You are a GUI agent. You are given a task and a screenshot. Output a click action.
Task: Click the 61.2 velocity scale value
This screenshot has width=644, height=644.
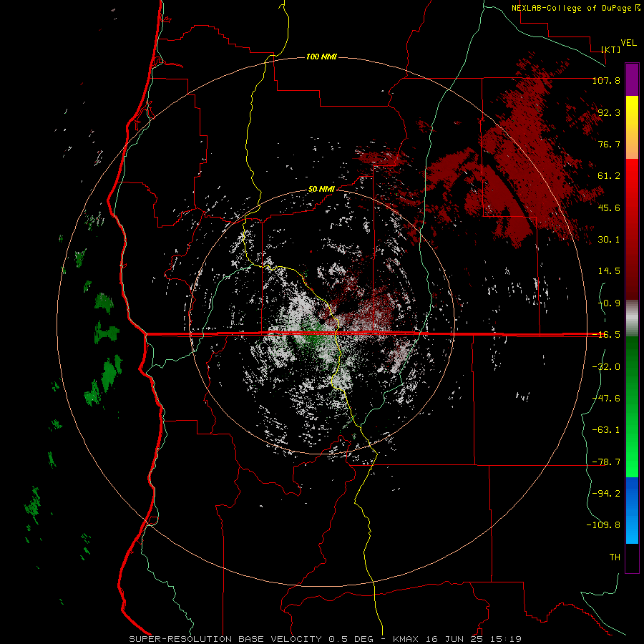(x=609, y=176)
